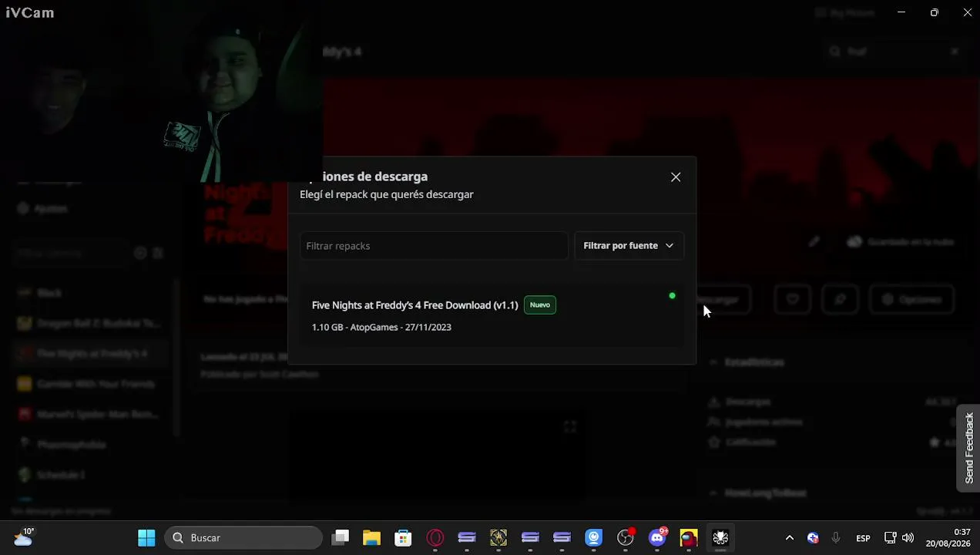Close the download options dialog
This screenshot has height=555, width=980.
tap(676, 177)
